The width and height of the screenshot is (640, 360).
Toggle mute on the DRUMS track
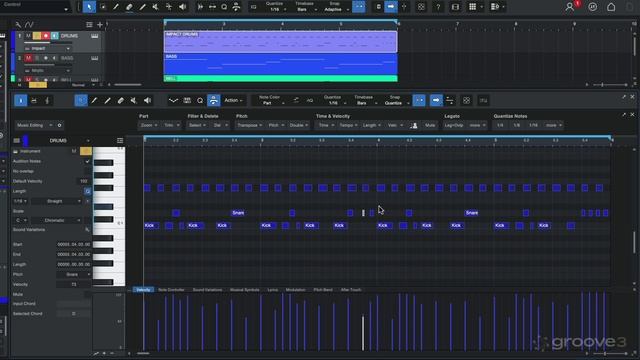point(28,36)
